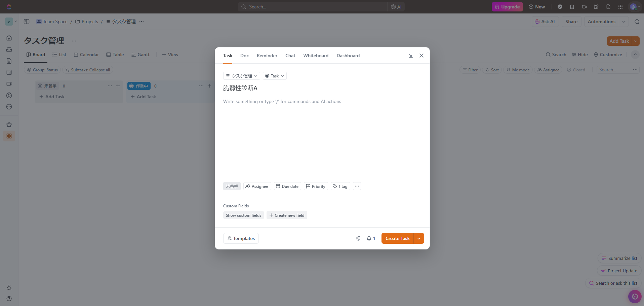644x306 pixels.
Task: Toggle Me mode filter
Action: [x=518, y=70]
